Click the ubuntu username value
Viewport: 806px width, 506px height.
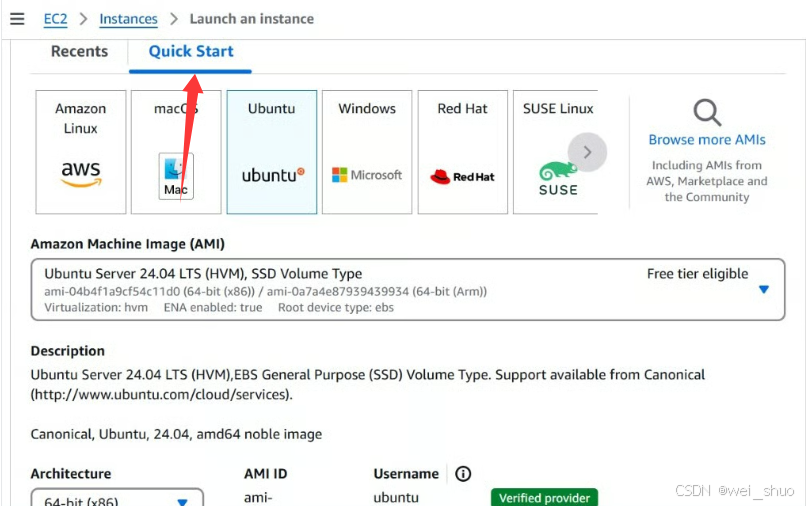tap(396, 498)
